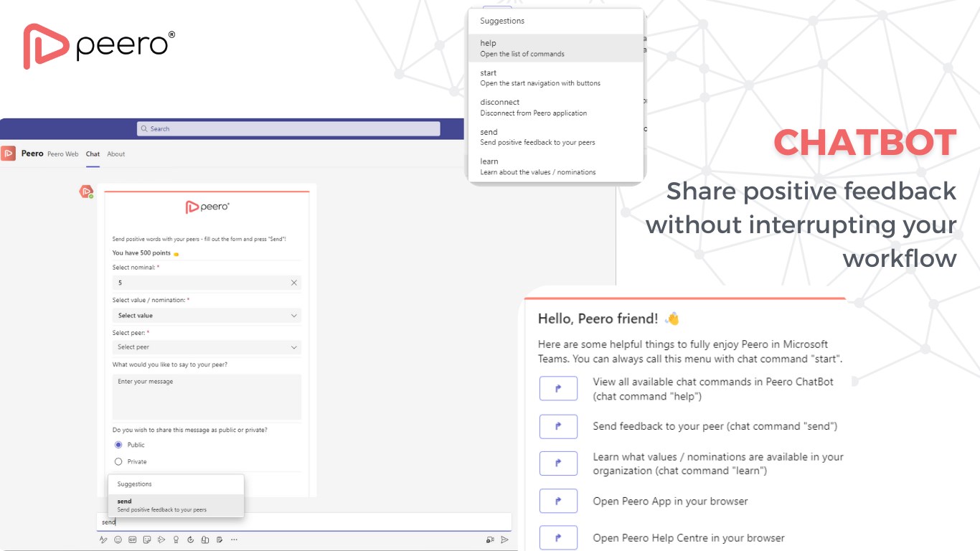The width and height of the screenshot is (980, 551).
Task: Choose the start command suggestion
Action: (x=556, y=77)
